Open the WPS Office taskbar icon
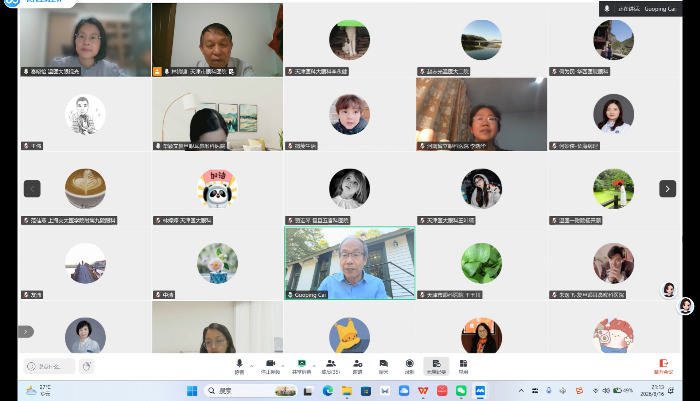The height and width of the screenshot is (401, 700). pos(423,391)
